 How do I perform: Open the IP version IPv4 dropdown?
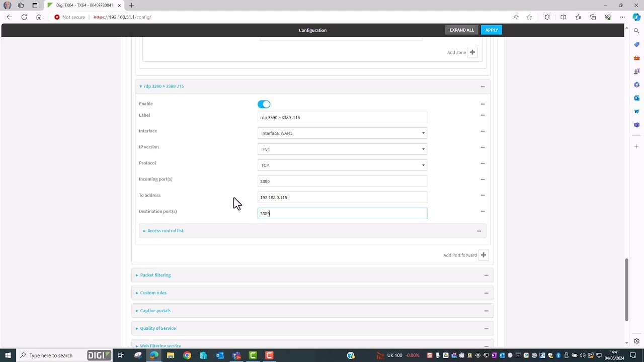[x=342, y=149]
